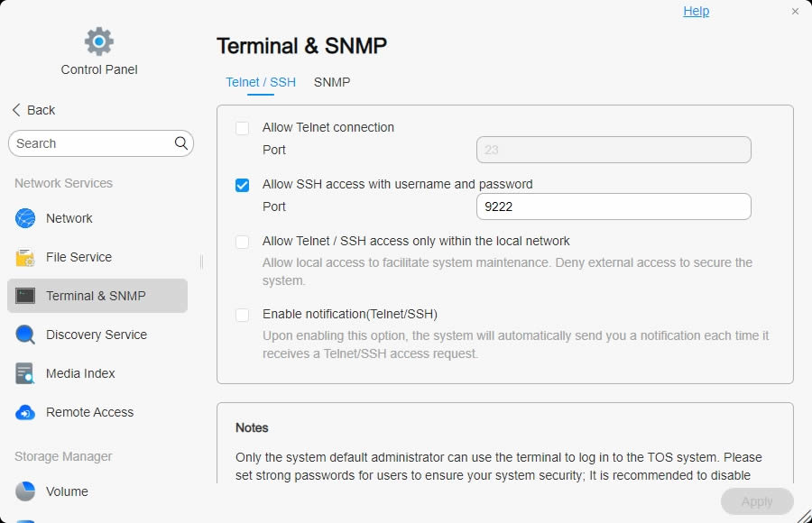Uncheck Allow SSH access with password
812x523 pixels.
242,185
